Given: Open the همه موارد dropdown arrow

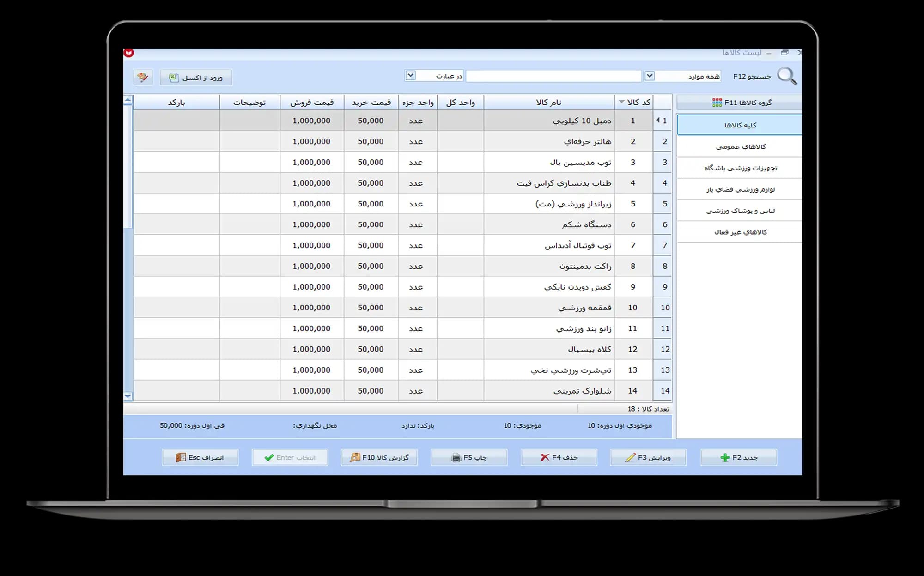Looking at the screenshot, I should (650, 76).
